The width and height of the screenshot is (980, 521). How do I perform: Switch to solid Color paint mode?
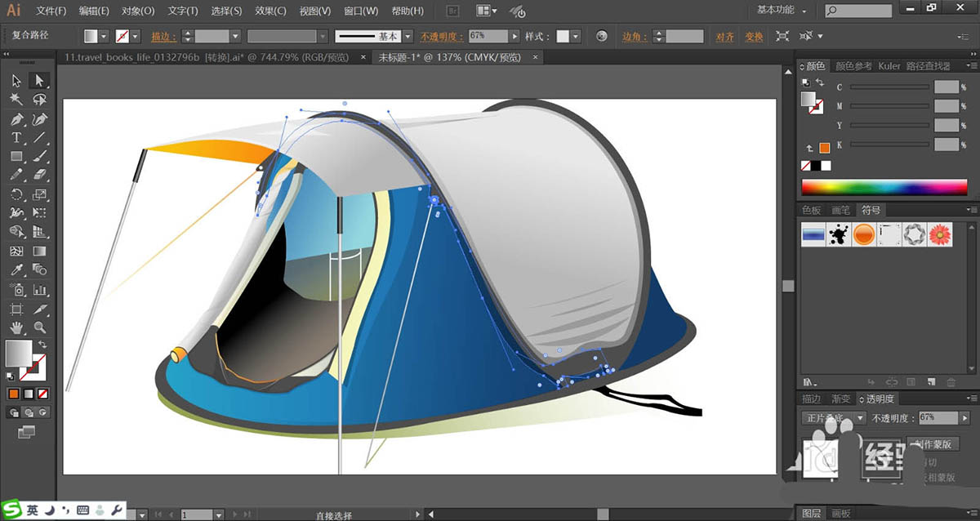14,393
